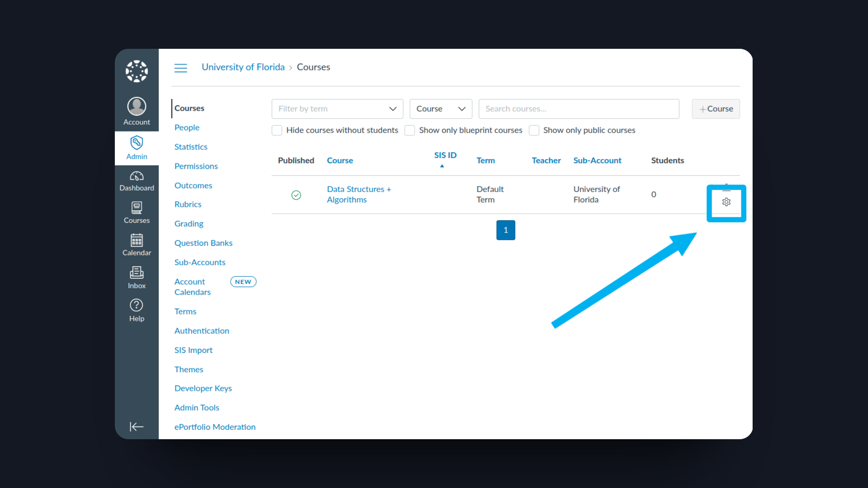This screenshot has width=868, height=488.
Task: Open the course settings gear icon
Action: (726, 202)
